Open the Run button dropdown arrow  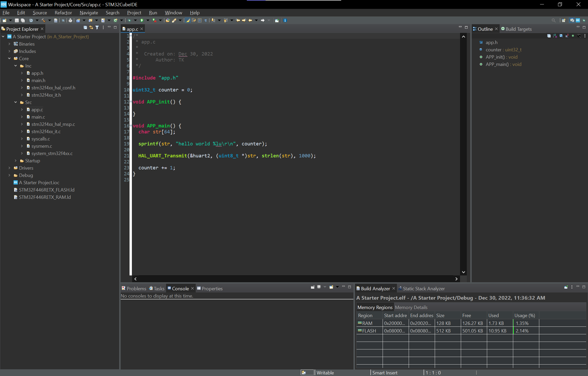coord(148,20)
